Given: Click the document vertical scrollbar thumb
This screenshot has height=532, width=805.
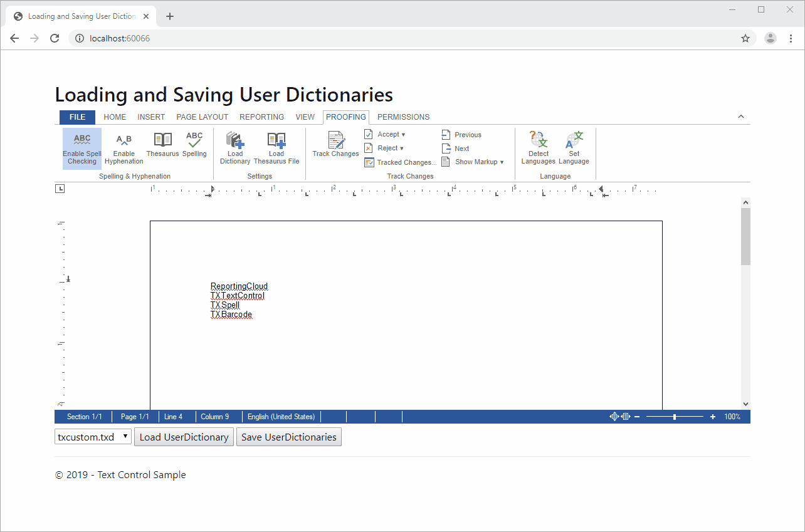Looking at the screenshot, I should [745, 236].
